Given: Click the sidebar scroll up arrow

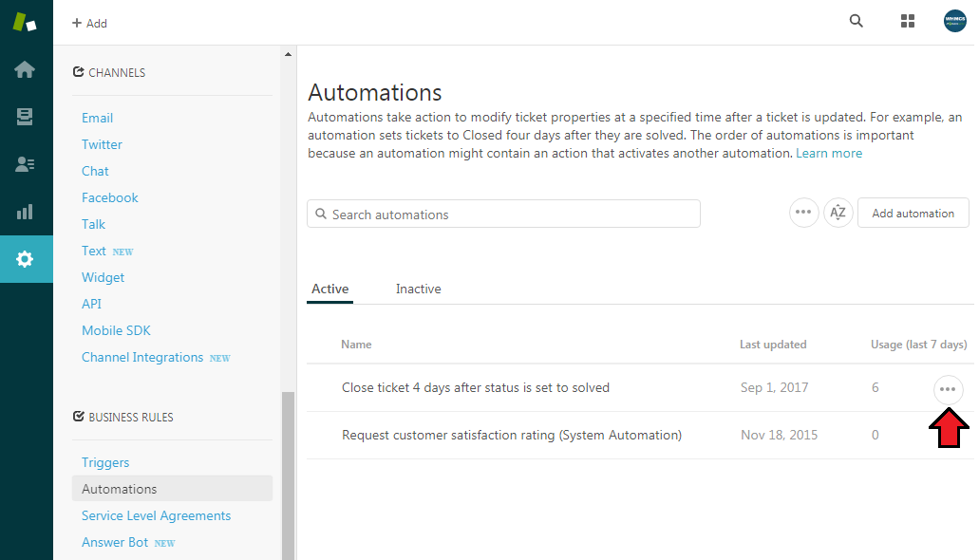Looking at the screenshot, I should [288, 54].
